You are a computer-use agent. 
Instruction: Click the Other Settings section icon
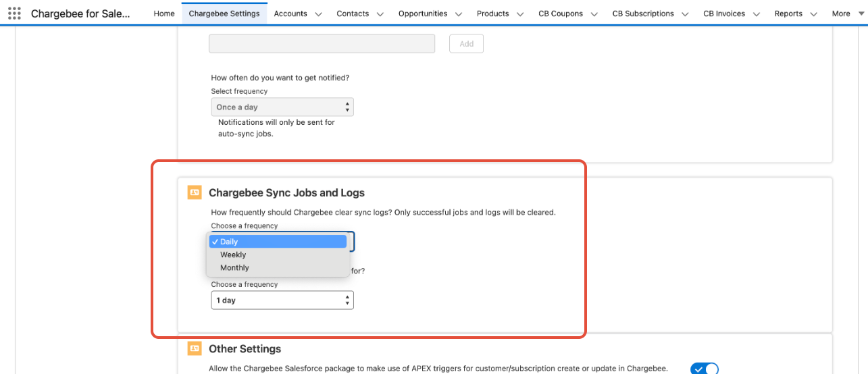click(195, 348)
